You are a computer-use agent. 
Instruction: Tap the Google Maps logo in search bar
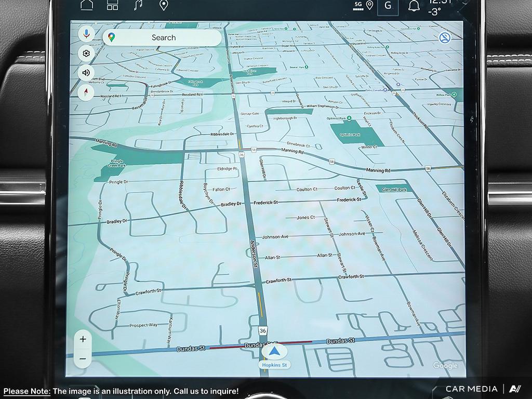pos(112,37)
